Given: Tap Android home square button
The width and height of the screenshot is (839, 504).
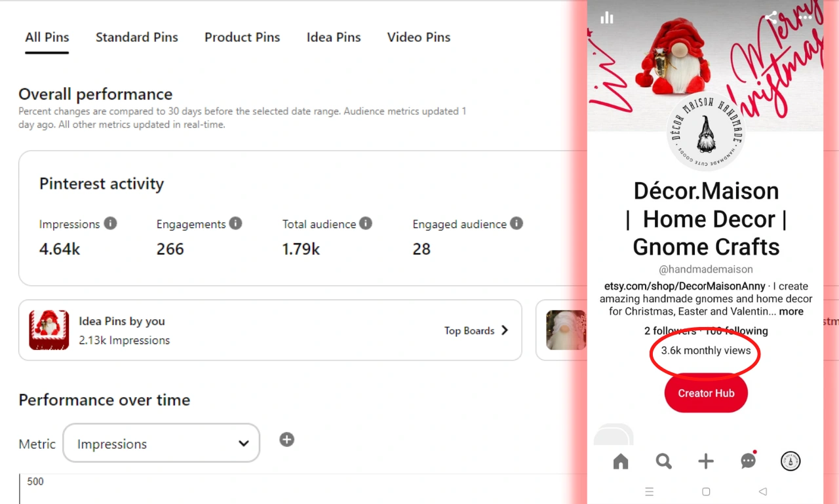Looking at the screenshot, I should [x=706, y=492].
